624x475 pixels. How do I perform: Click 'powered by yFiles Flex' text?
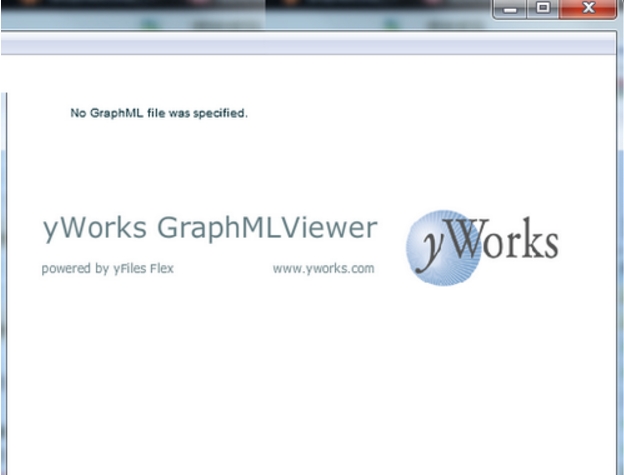click(x=107, y=269)
